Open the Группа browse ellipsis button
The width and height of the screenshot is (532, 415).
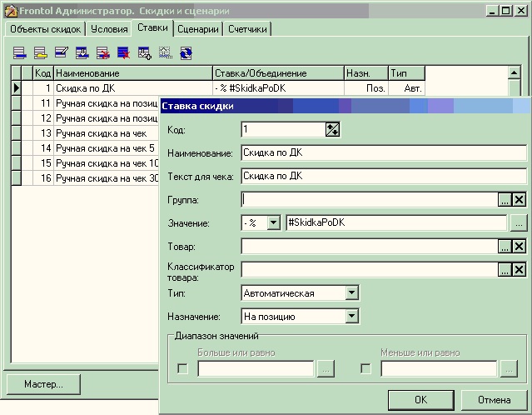(x=505, y=200)
